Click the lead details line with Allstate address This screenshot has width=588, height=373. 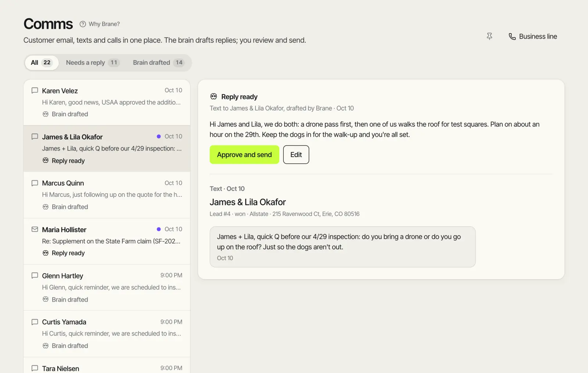click(x=284, y=214)
